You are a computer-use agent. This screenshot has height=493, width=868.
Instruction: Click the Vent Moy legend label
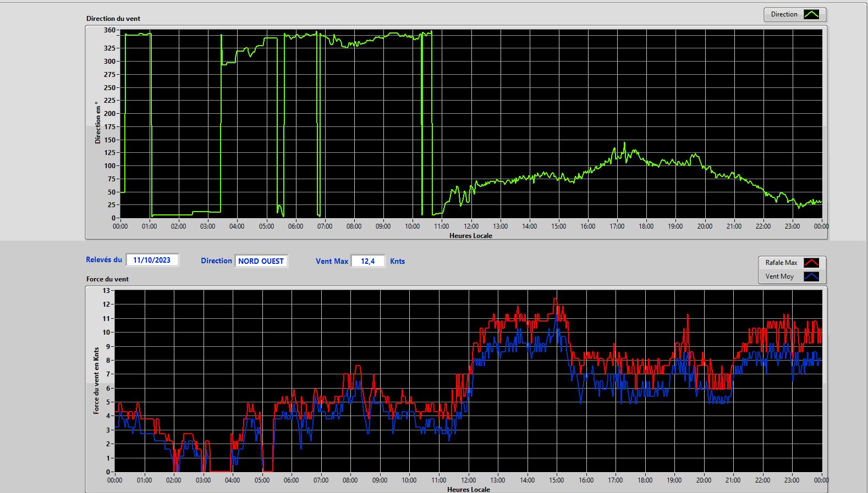(779, 276)
